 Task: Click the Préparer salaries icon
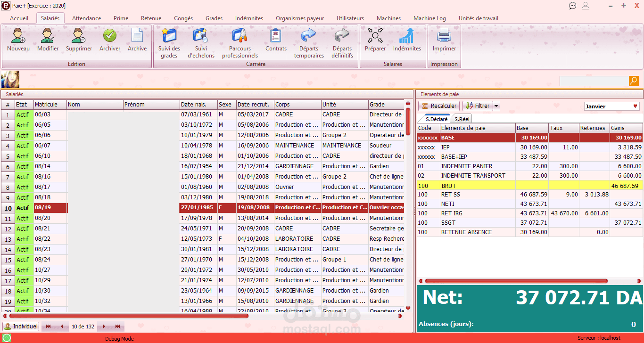375,36
